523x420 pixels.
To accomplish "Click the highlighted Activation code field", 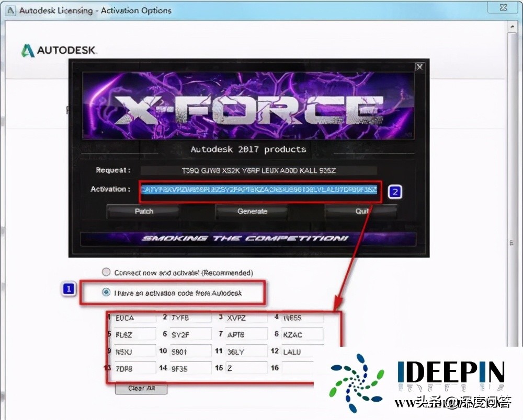I will [259, 190].
